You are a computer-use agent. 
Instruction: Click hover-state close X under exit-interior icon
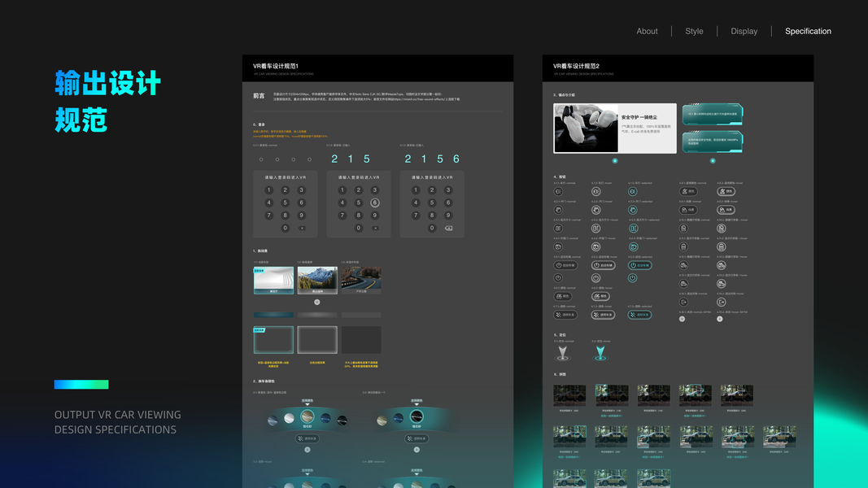pos(720,319)
